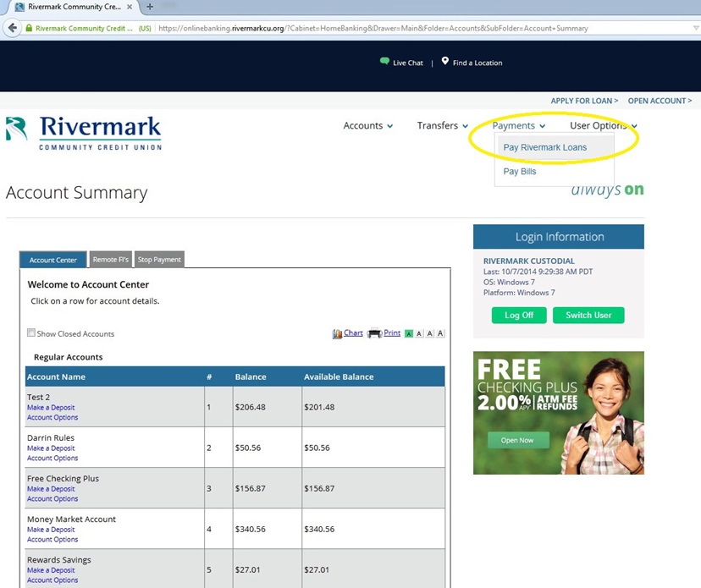Click Make a Deposit under Free Checking Plus
This screenshot has width=701, height=588.
point(51,489)
